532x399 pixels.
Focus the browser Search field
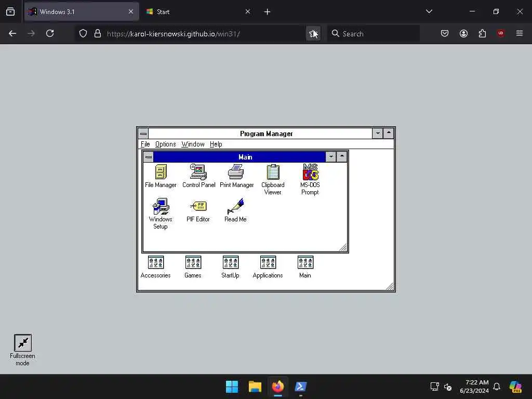[x=374, y=34]
